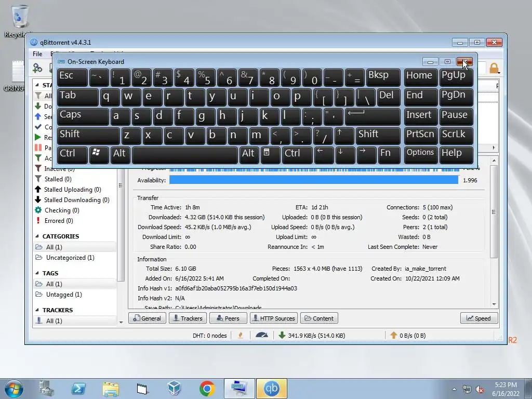
Task: Select the Stalled Downloading (0) filter
Action: [x=77, y=200]
